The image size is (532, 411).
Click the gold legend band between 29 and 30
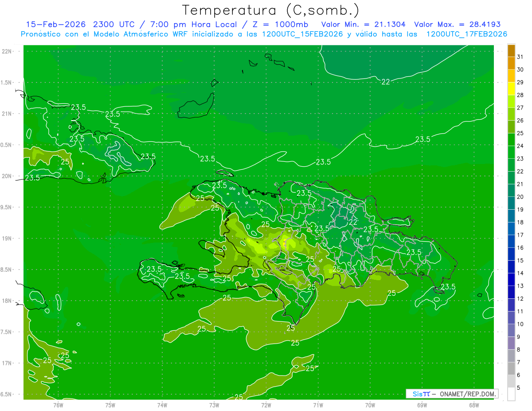coord(511,76)
